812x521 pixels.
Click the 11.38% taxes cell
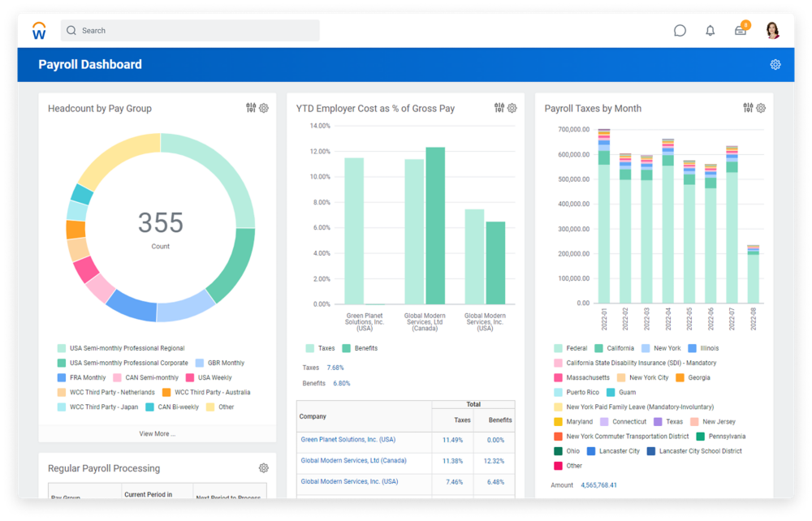click(452, 461)
